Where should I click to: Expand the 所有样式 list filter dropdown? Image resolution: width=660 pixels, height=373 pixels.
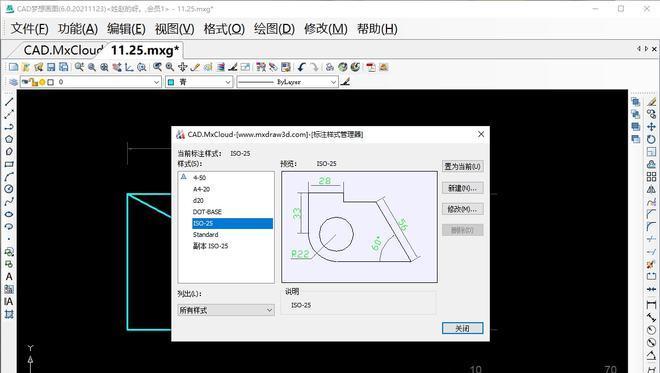click(226, 310)
